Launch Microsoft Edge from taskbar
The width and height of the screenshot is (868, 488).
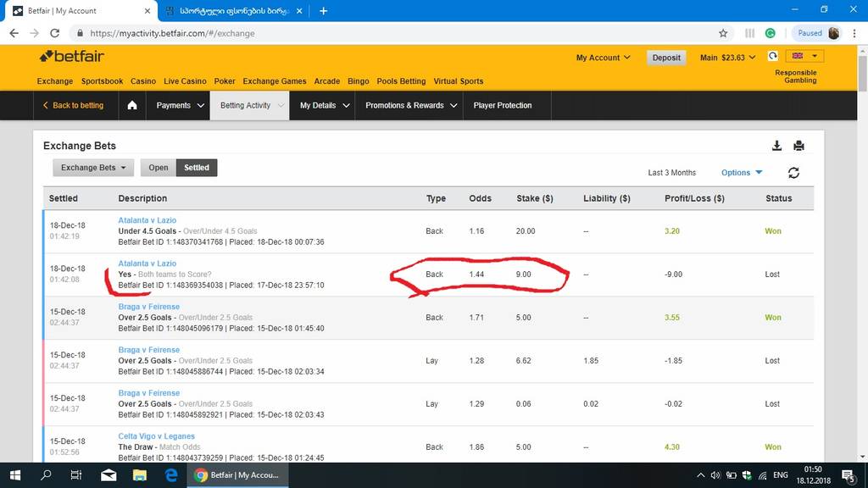(x=171, y=474)
